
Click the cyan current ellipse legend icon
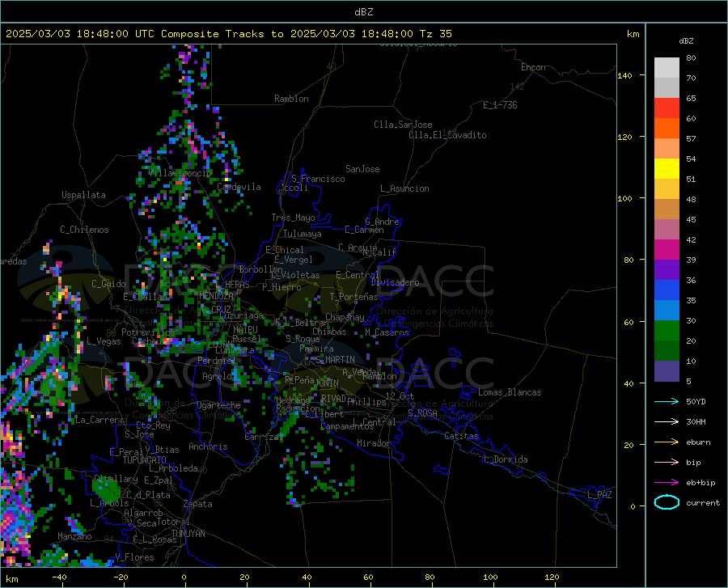[667, 502]
